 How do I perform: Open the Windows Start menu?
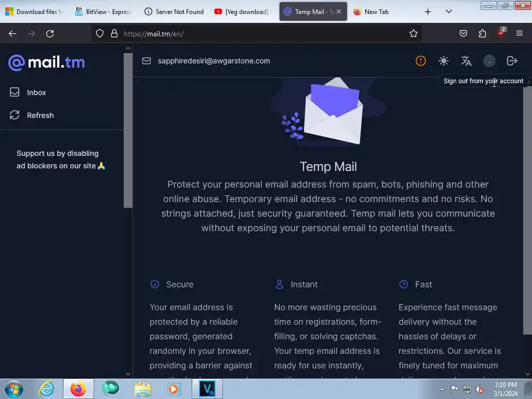coord(14,389)
